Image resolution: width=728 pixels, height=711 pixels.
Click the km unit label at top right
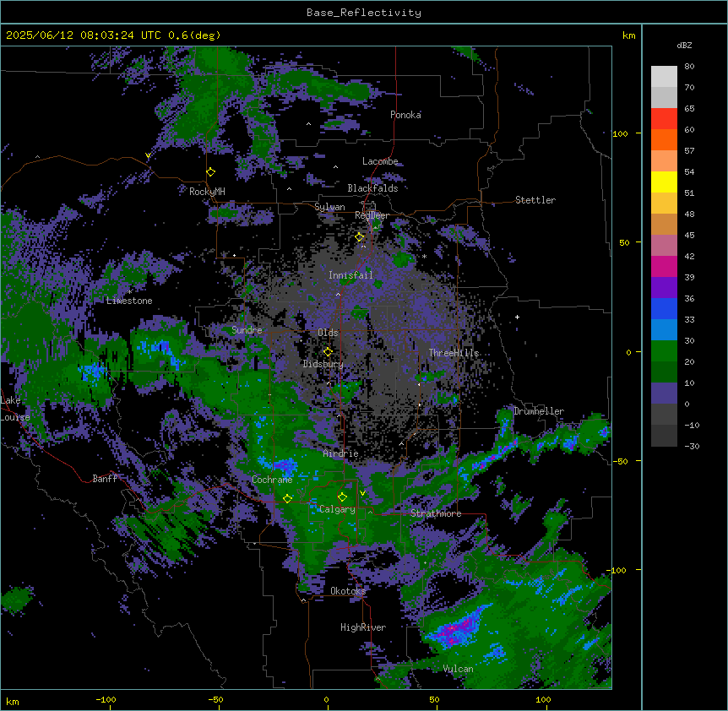(x=628, y=35)
